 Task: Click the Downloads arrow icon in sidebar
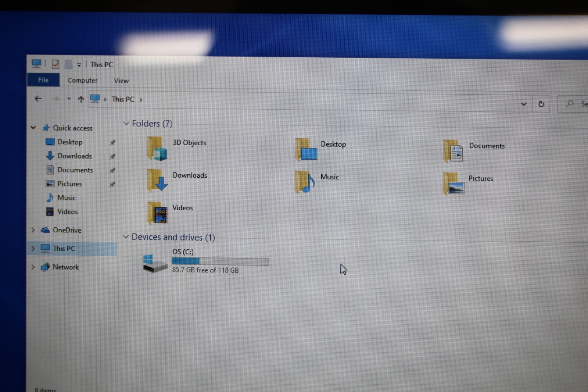click(50, 156)
